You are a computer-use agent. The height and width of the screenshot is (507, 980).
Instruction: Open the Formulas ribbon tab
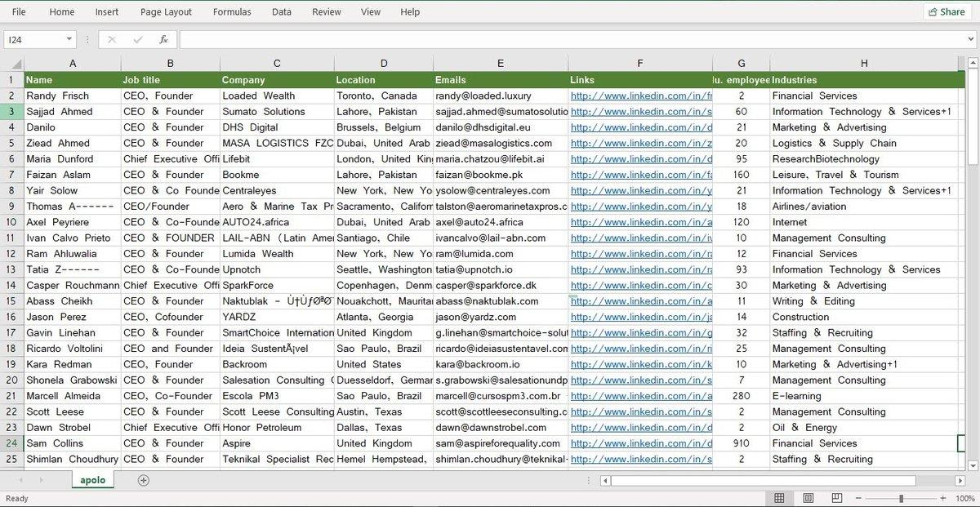[x=232, y=11]
